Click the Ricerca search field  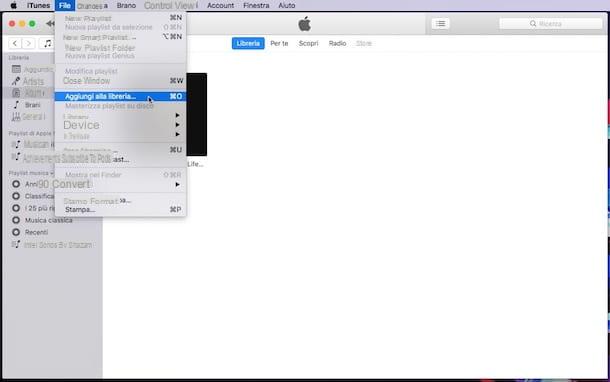coord(550,24)
